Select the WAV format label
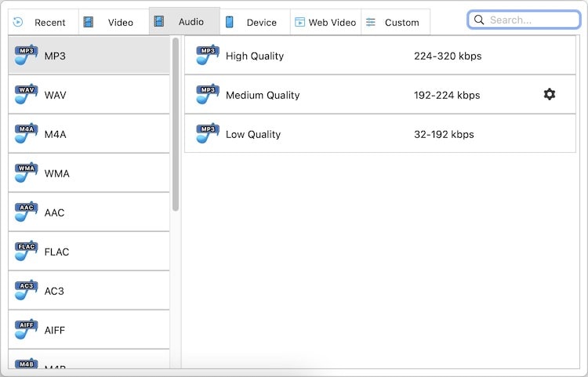This screenshot has width=588, height=377. click(x=55, y=95)
